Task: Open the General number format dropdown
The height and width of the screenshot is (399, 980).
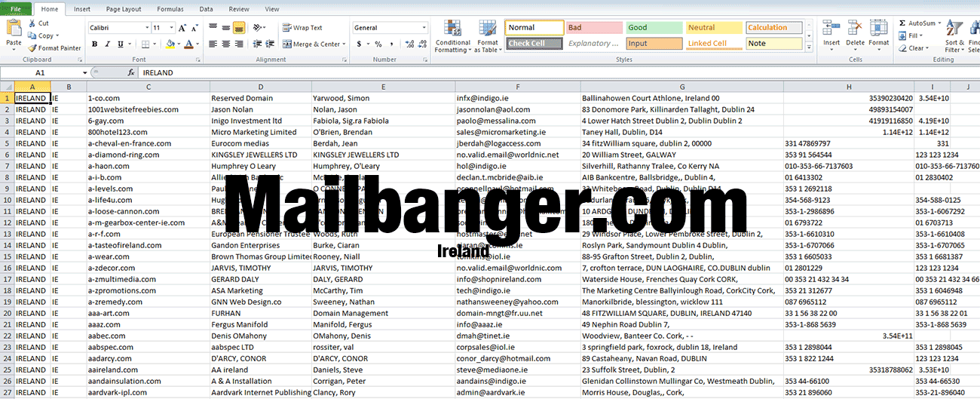Action: coord(424,28)
